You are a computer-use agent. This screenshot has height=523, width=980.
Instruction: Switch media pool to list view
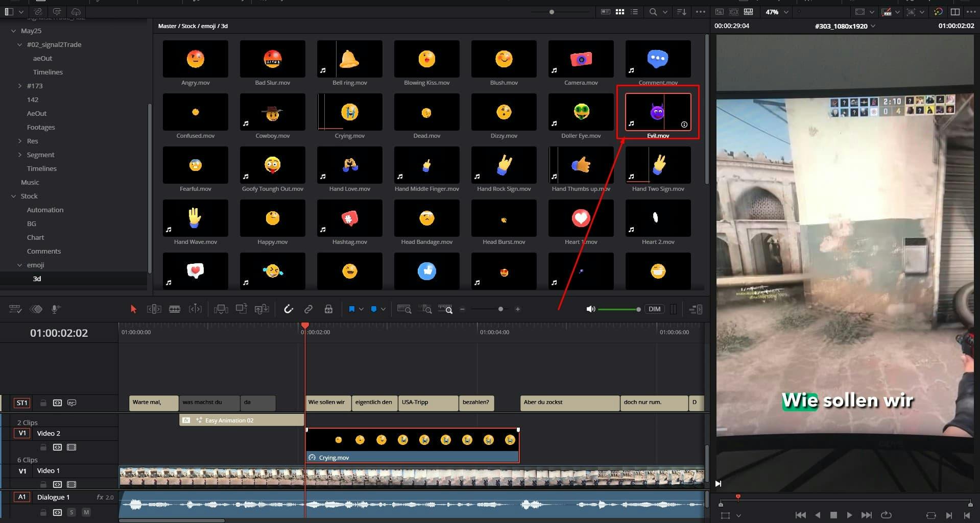(x=634, y=12)
